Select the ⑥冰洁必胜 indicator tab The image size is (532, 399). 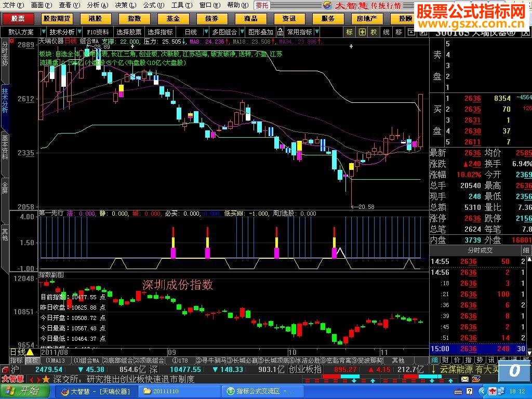305,361
